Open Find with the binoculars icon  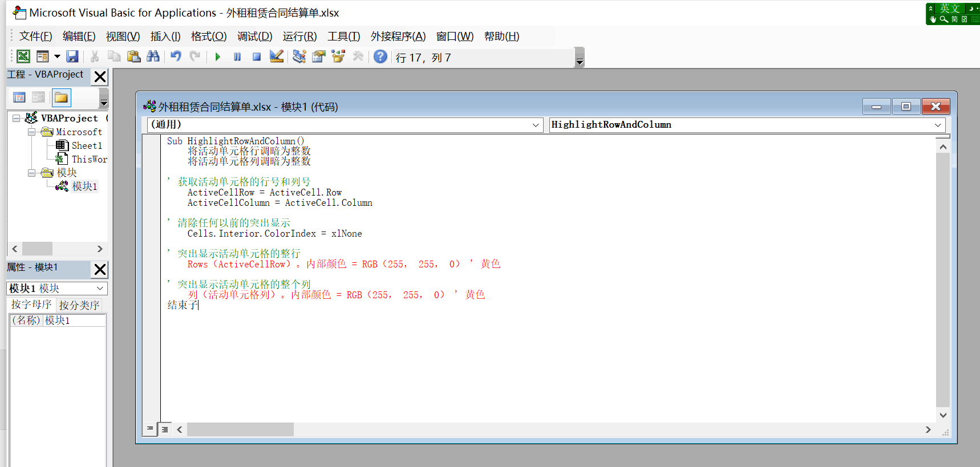click(153, 56)
